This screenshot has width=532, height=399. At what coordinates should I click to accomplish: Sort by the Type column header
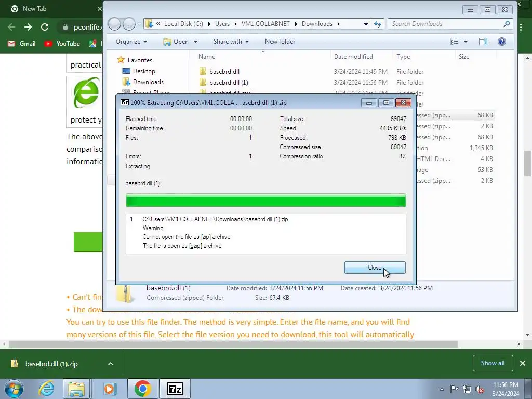(x=424, y=56)
